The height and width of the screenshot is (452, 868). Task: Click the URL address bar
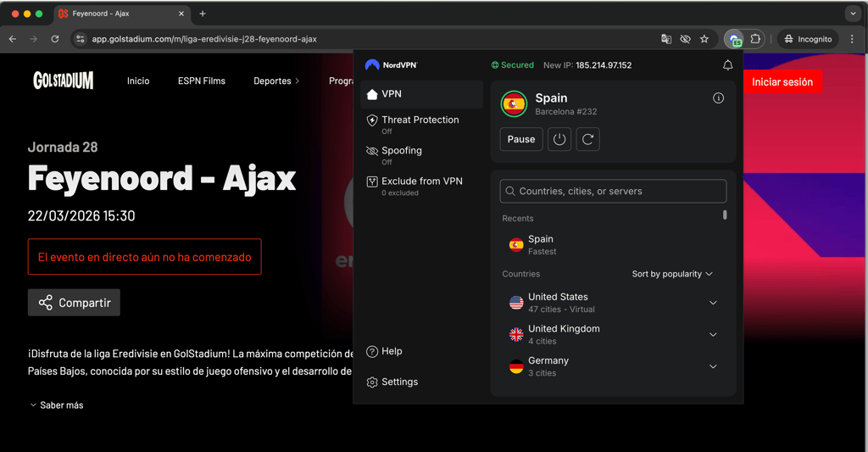click(x=365, y=39)
